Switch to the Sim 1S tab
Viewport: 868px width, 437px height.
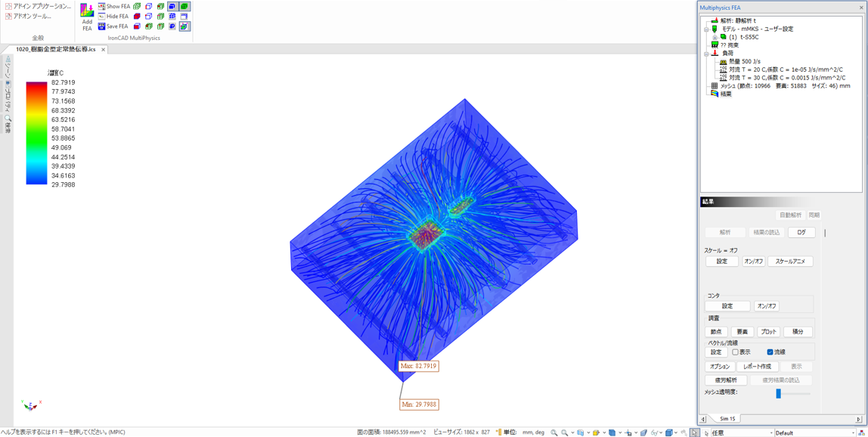tap(727, 419)
